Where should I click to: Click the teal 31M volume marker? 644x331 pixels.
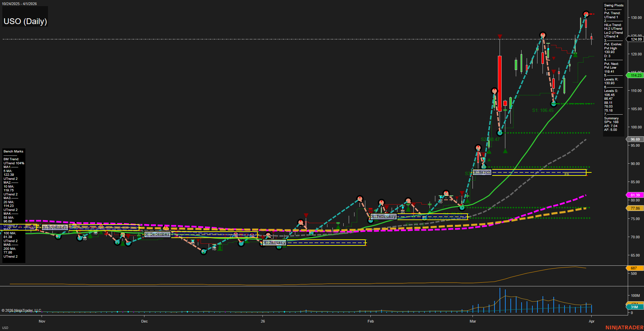point(634,307)
